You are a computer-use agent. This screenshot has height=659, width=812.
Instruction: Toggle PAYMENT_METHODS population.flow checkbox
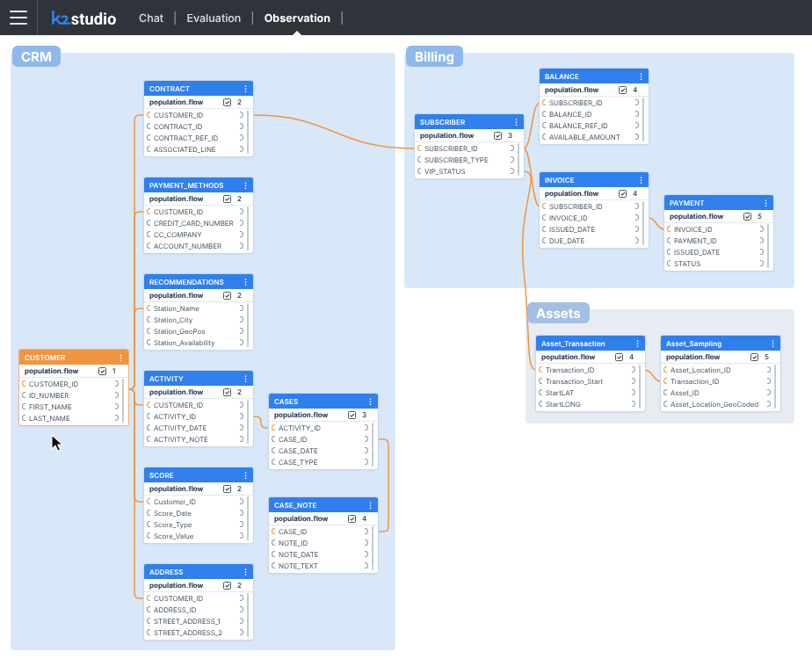point(227,199)
